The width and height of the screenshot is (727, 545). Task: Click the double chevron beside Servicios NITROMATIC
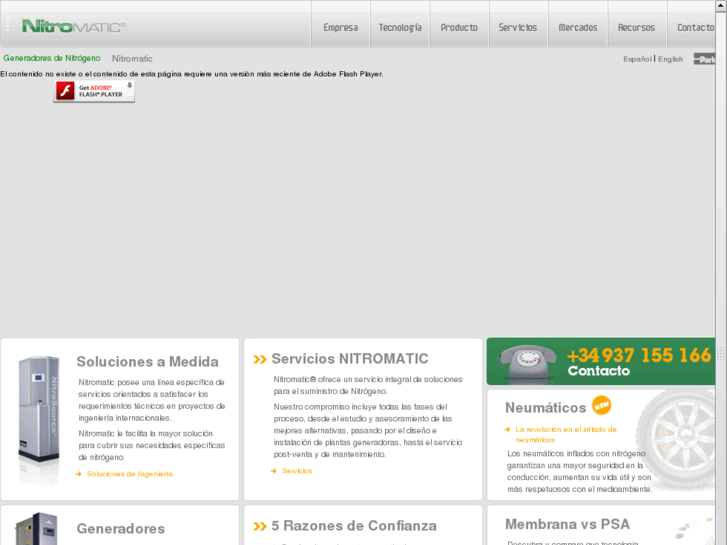point(260,359)
